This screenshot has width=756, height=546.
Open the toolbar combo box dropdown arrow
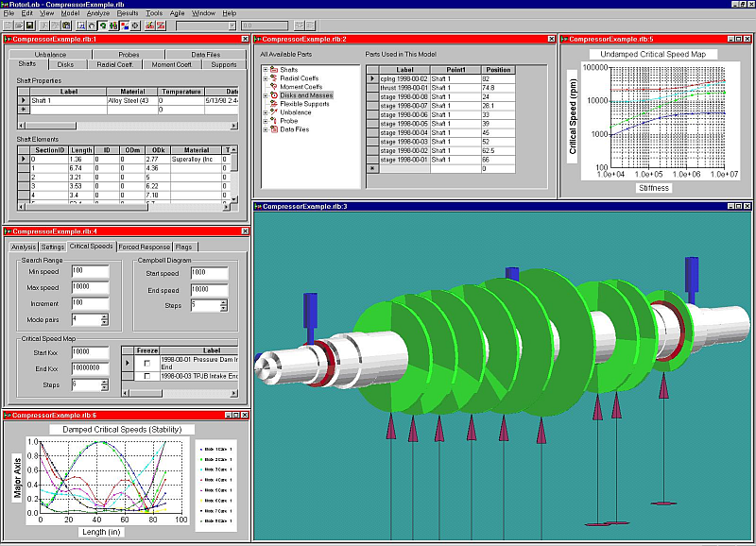click(x=232, y=26)
